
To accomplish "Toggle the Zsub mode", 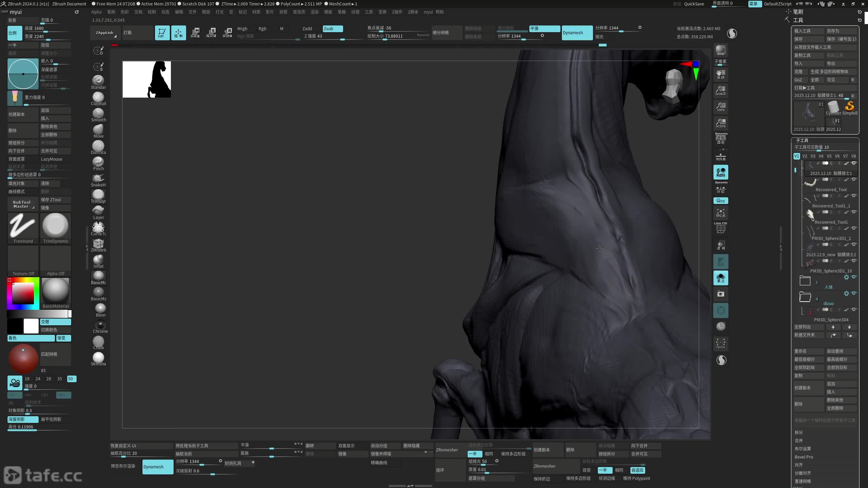I will 332,28.
